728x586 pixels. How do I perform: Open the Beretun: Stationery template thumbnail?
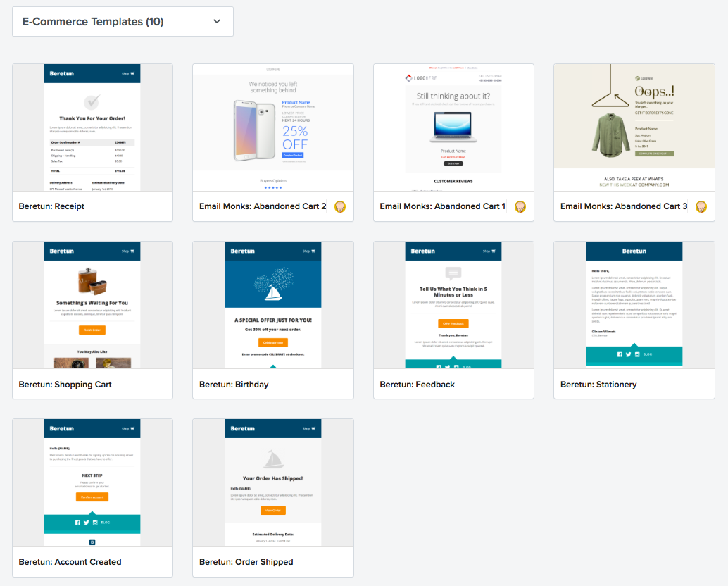[x=634, y=304]
